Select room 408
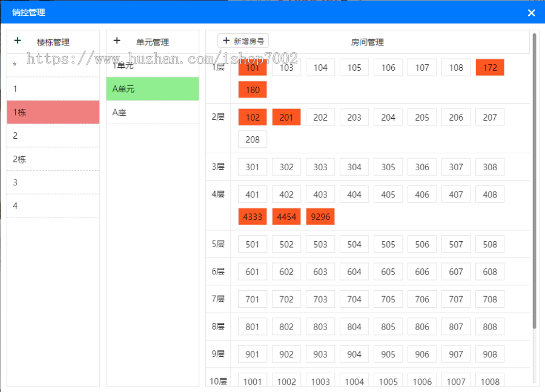The image size is (545, 392). click(x=490, y=194)
